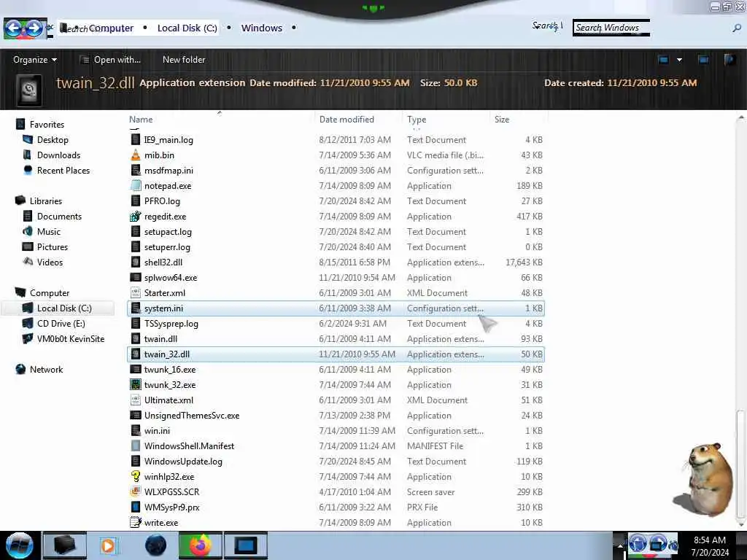Click the Open with... button
The image size is (747, 560).
click(x=110, y=60)
